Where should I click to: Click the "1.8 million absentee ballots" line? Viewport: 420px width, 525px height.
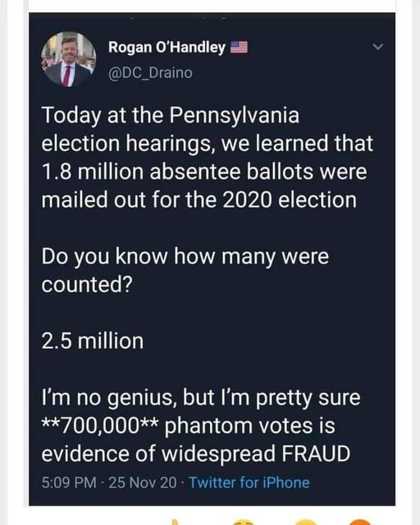point(204,171)
